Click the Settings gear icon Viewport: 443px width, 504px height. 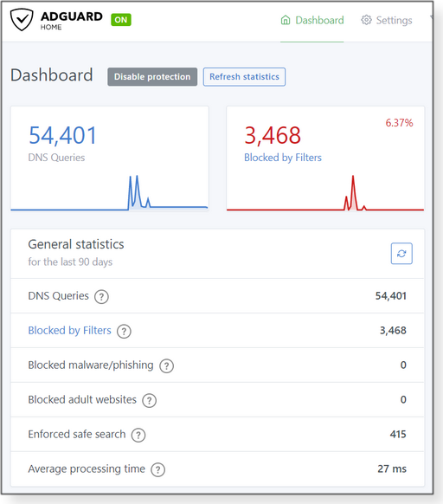pos(366,20)
